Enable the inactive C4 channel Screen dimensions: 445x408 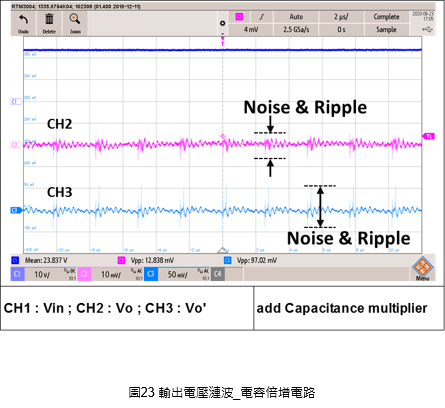tap(217, 274)
